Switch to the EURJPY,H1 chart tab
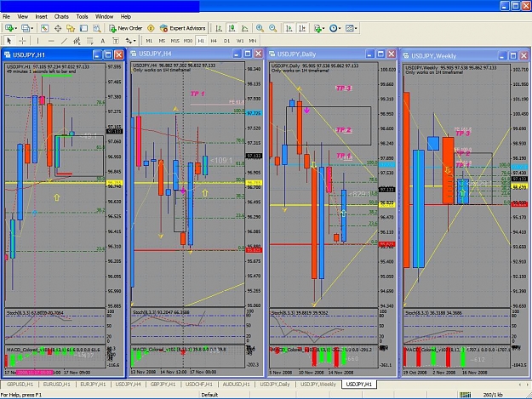The width and height of the screenshot is (532, 399). click(93, 385)
